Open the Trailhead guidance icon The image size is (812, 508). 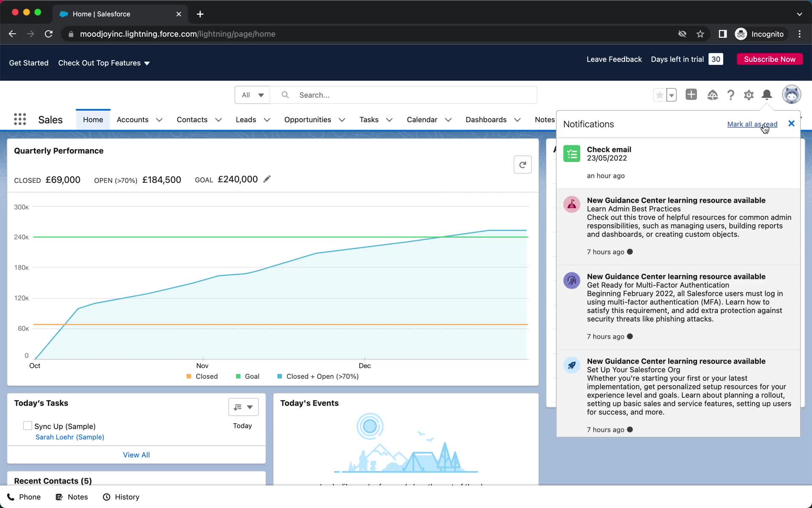(x=712, y=95)
